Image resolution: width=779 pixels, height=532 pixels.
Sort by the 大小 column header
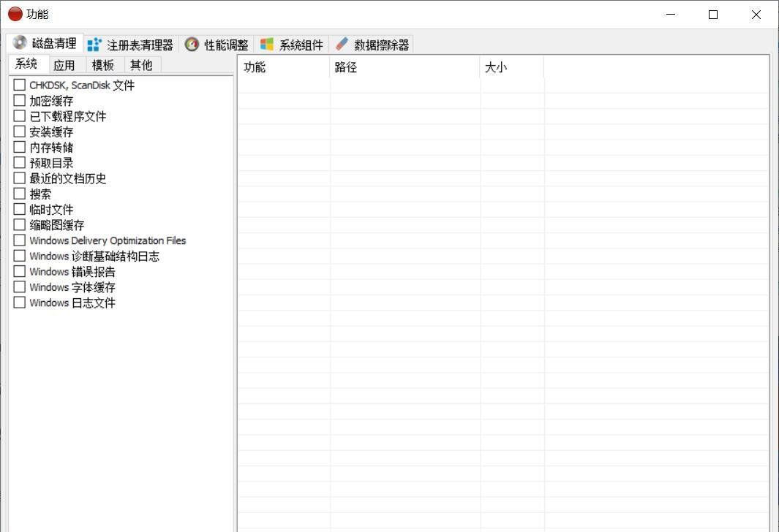coord(512,67)
